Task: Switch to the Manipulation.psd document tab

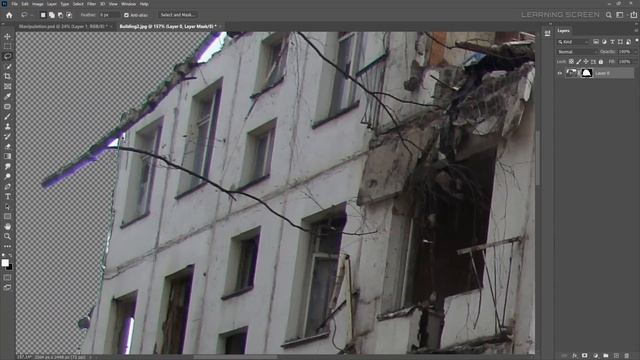Action: click(x=63, y=26)
